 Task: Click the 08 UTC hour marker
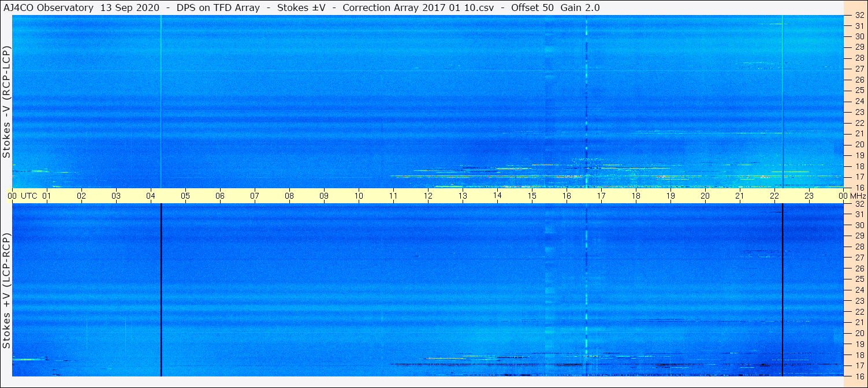(289, 196)
